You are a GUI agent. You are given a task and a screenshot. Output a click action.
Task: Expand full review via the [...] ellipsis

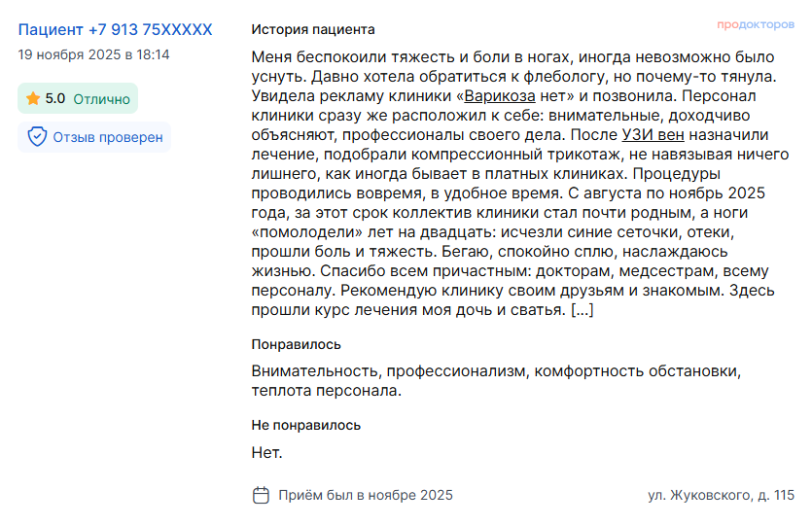coord(583,310)
